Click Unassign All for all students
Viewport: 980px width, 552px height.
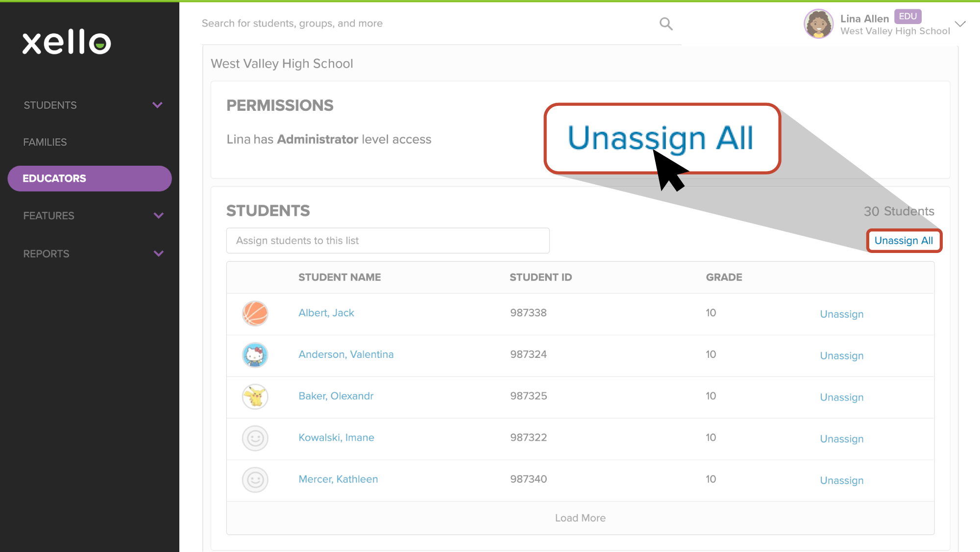[904, 241]
